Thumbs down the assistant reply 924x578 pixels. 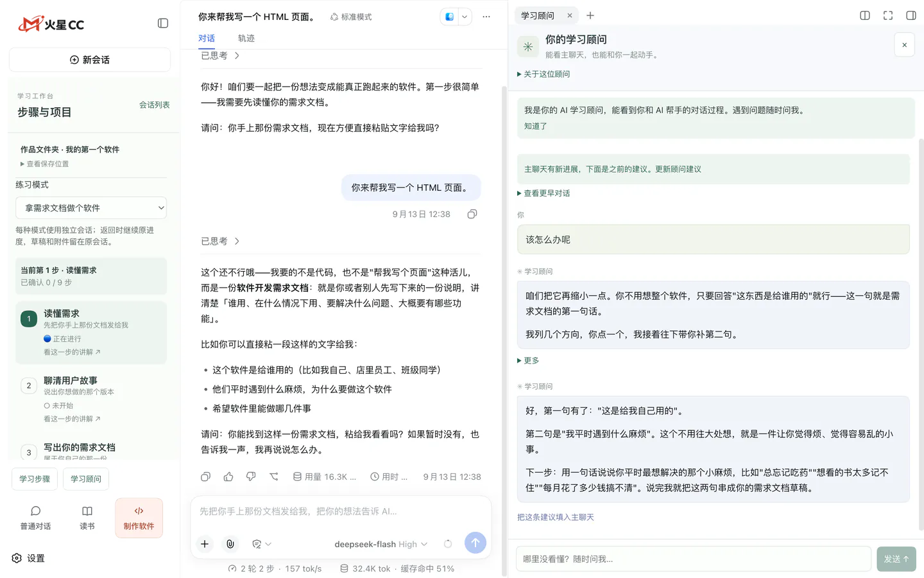coord(251,477)
